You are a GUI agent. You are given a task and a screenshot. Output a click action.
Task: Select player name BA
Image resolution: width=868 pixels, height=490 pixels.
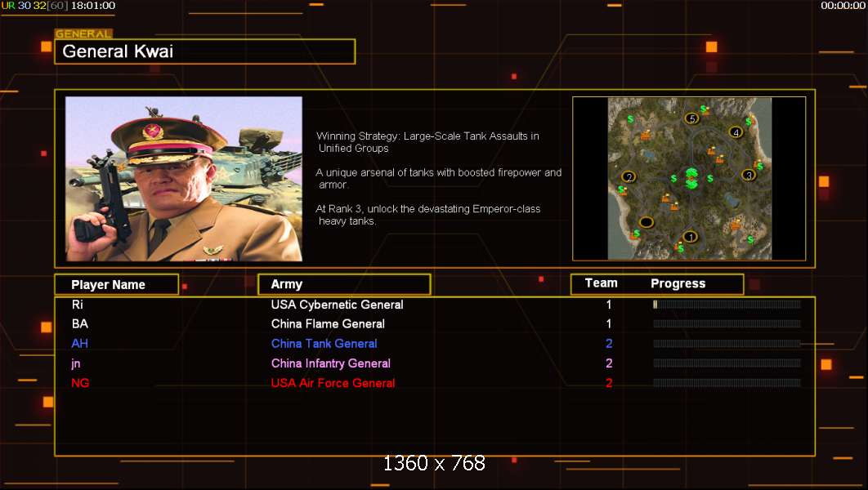click(80, 324)
